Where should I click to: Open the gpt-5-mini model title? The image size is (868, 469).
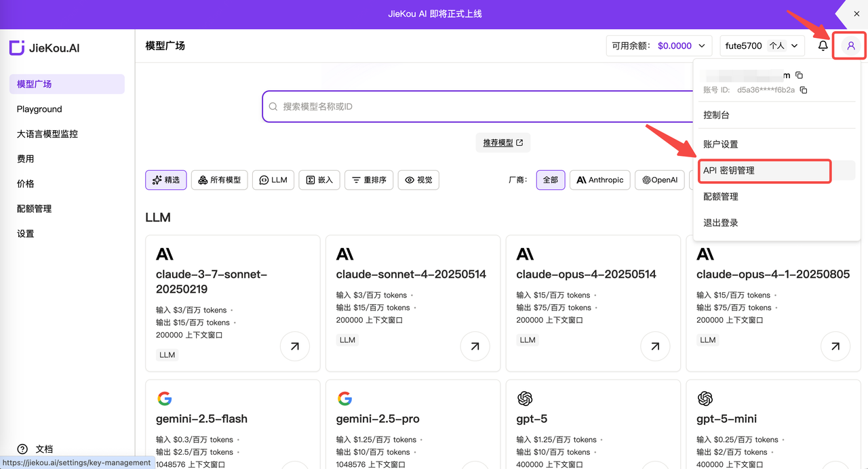pyautogui.click(x=727, y=419)
